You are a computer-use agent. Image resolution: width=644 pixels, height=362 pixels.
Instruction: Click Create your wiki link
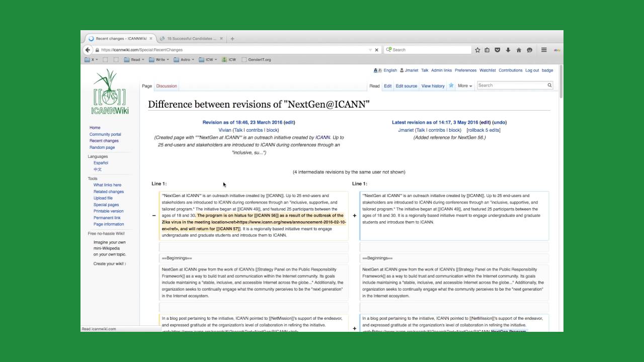tap(109, 264)
